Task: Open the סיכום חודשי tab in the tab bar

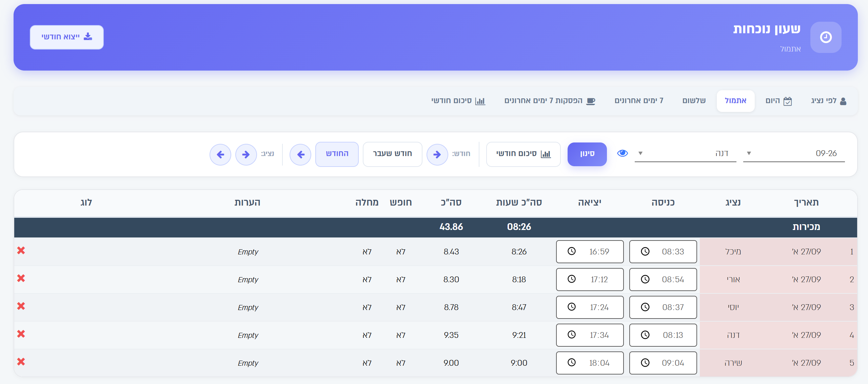Action: pos(458,101)
